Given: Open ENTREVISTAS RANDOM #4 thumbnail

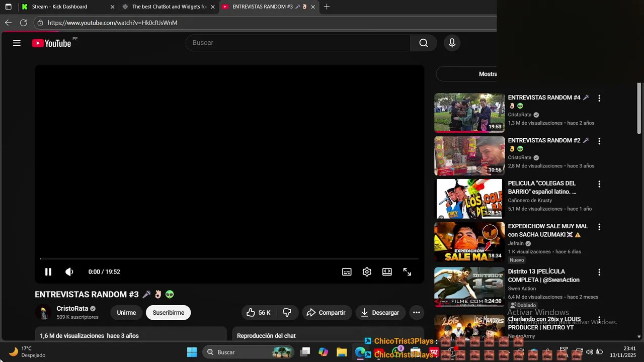Looking at the screenshot, I should [469, 113].
